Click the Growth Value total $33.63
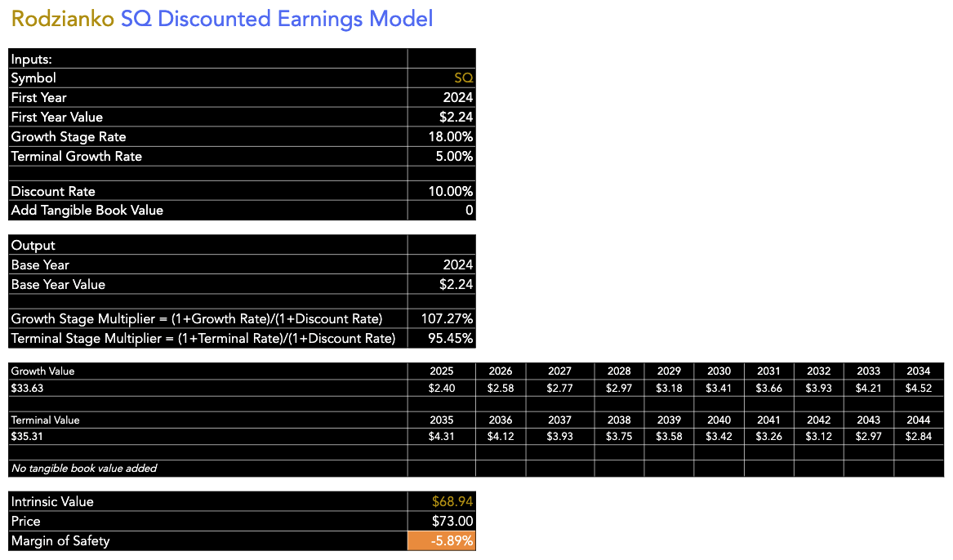Screen dimensions: 953x560 (x=27, y=388)
